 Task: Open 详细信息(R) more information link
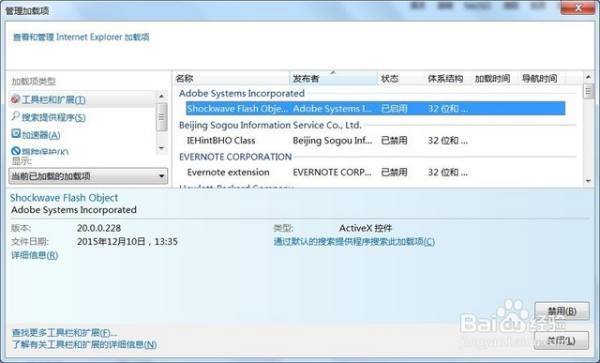tap(34, 255)
